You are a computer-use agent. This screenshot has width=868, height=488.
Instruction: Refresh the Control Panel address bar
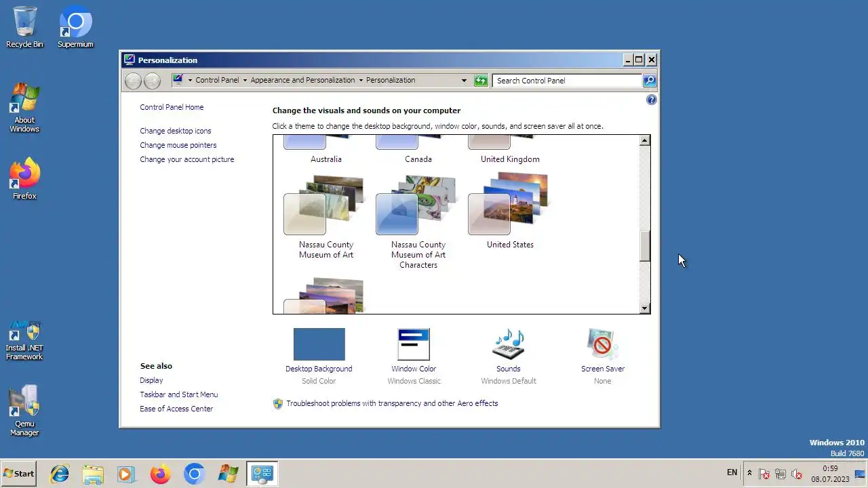tap(481, 81)
